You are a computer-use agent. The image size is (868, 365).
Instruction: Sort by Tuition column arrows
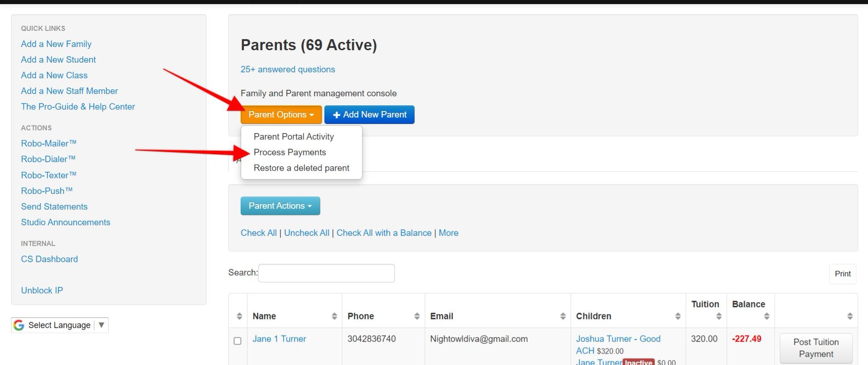719,316
